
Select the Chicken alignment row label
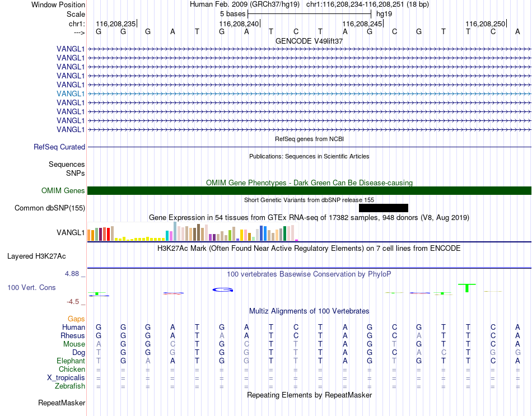(72, 369)
